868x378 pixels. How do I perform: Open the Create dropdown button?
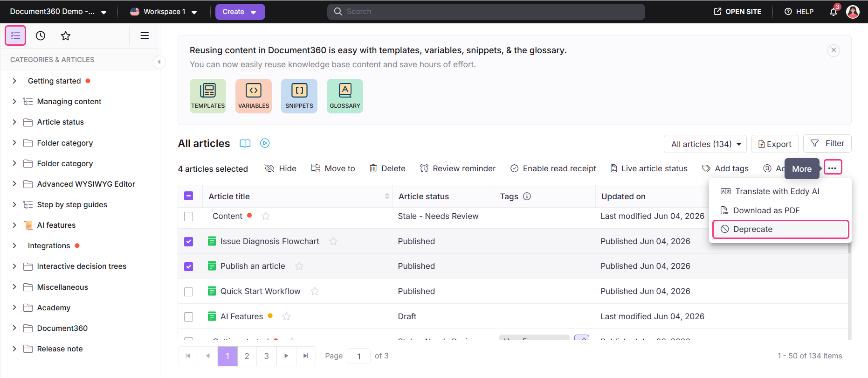tap(240, 12)
